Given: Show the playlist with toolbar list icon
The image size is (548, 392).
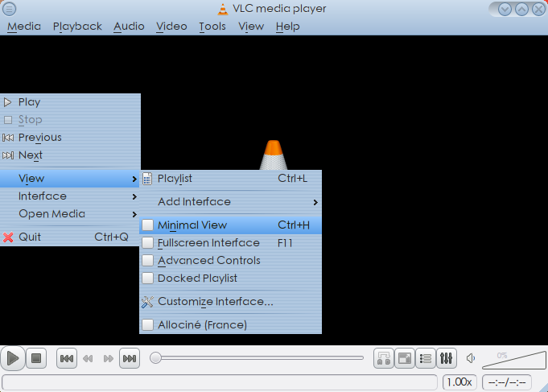Looking at the screenshot, I should point(426,358).
